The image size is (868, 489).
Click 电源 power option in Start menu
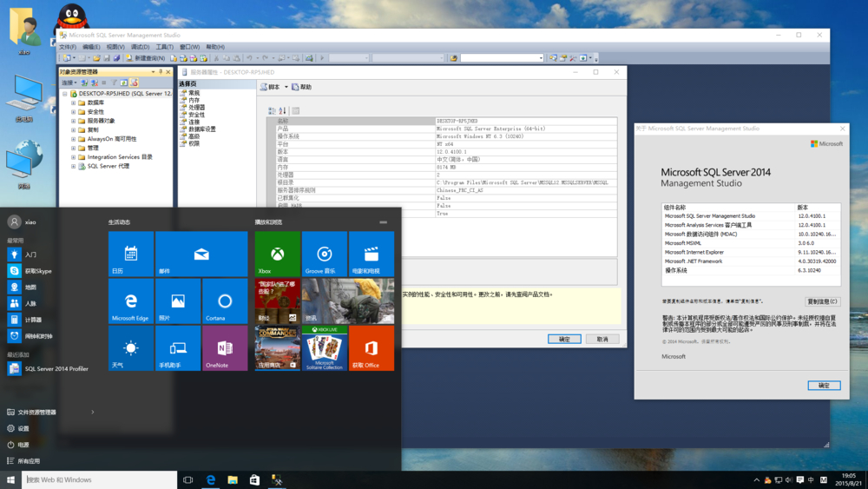click(x=18, y=445)
